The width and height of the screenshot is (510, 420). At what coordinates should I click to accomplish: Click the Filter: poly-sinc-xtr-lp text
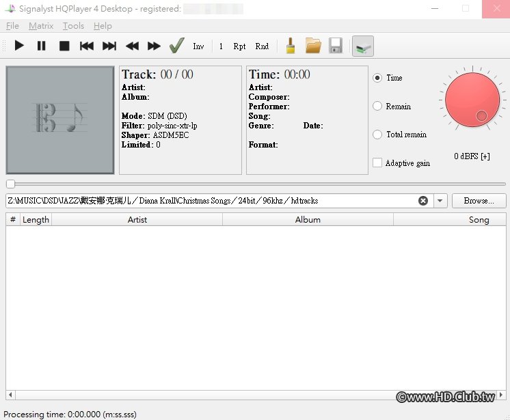pos(159,126)
